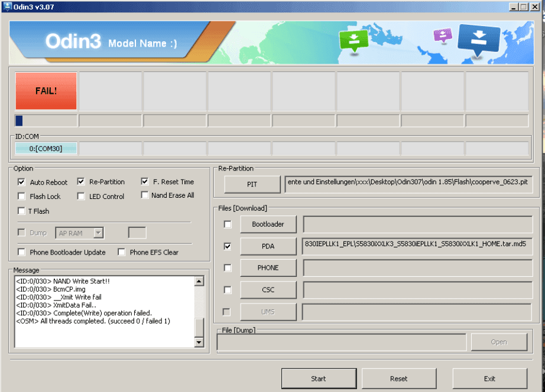The image size is (545, 392).
Task: Check the Nand Erase All option
Action: click(145, 195)
